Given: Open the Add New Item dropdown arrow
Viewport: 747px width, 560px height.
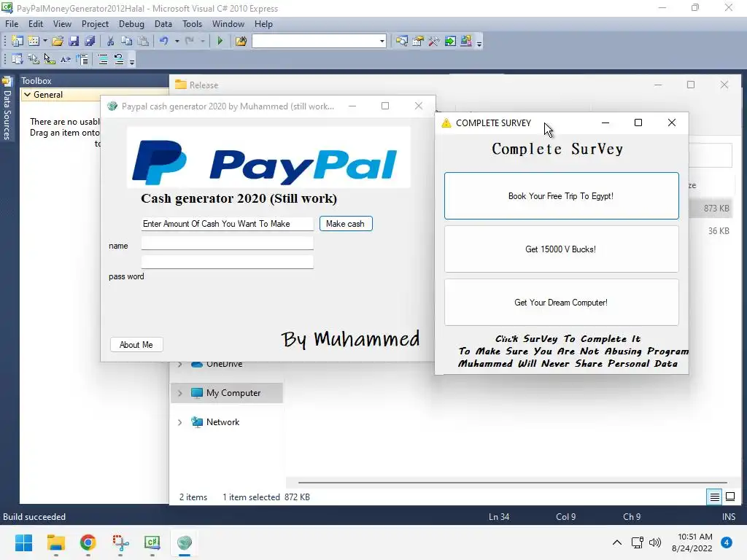Looking at the screenshot, I should [x=44, y=42].
